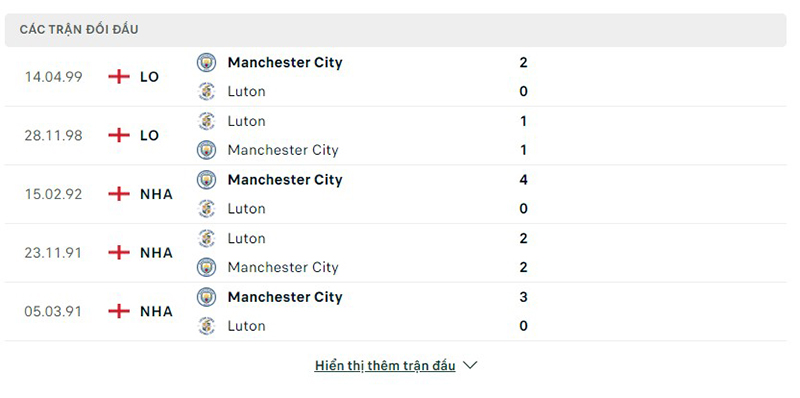The height and width of the screenshot is (398, 800).
Task: Click Luton crest in 14.04.99 match
Action: pos(206,91)
